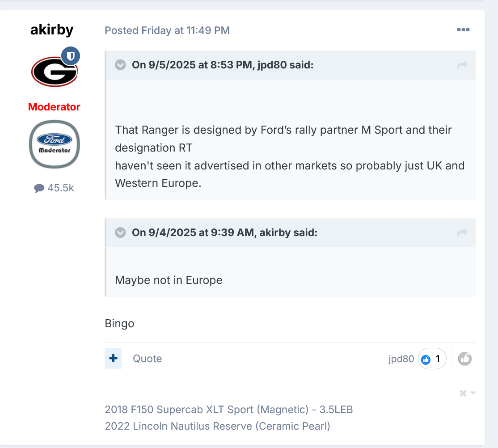Viewport: 498px width, 448px height.
Task: Click the Quote link
Action: coord(147,359)
